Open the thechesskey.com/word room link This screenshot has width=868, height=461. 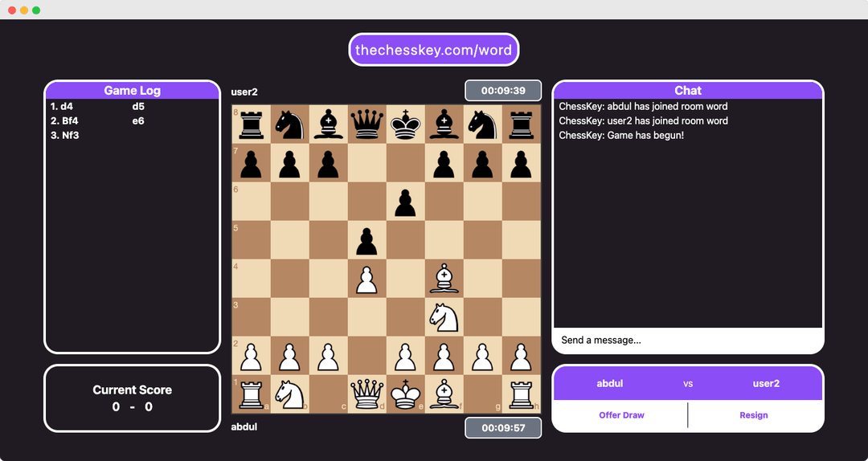click(x=433, y=50)
